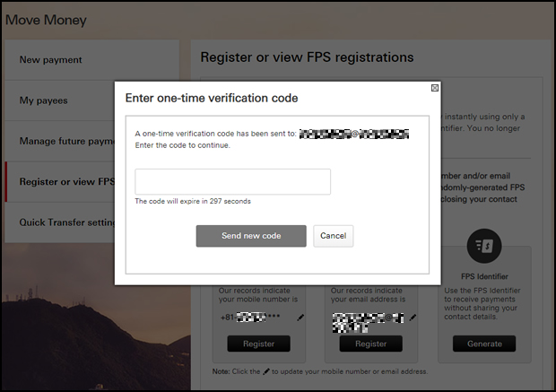
Task: Open Quick Transfer settings
Action: [x=59, y=222]
